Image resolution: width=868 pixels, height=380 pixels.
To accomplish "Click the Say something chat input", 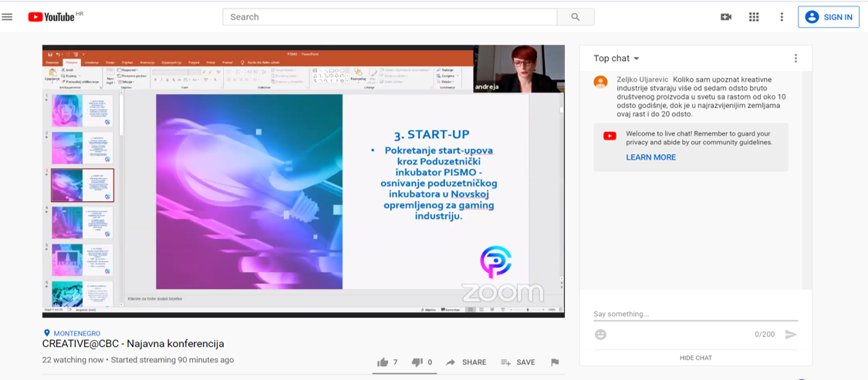I will [694, 314].
